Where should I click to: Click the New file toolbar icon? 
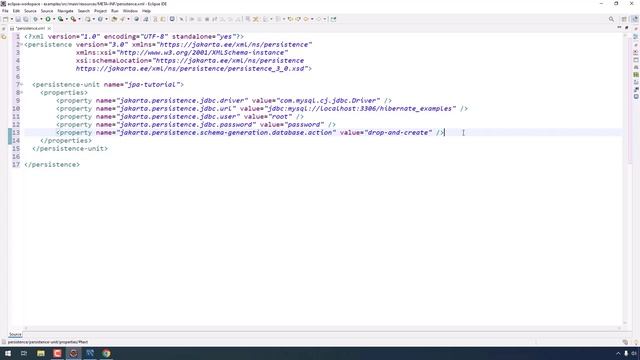pyautogui.click(x=5, y=19)
